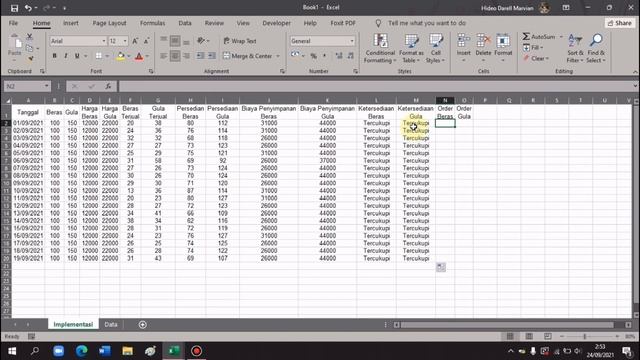Click the Auto Fill Options icon below the table
640x360 pixels.
[441, 267]
